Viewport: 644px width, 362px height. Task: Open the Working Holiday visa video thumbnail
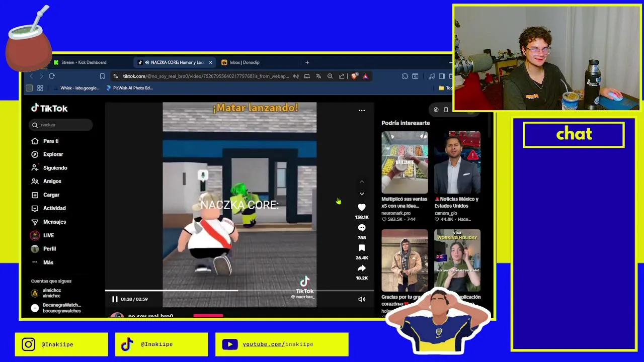coord(457,260)
